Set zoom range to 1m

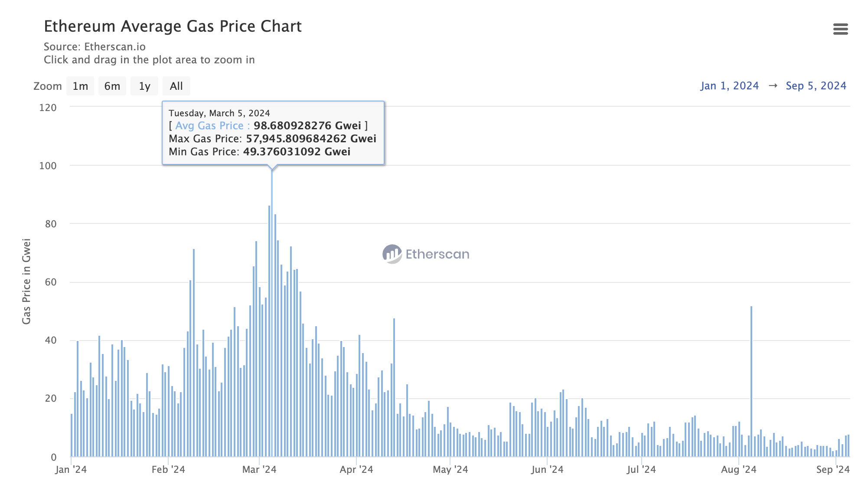(x=80, y=86)
